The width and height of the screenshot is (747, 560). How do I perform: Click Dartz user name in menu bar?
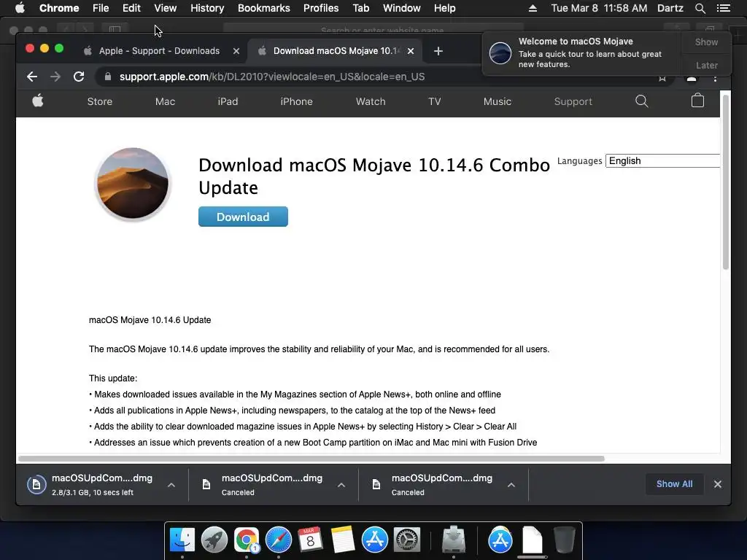point(670,8)
